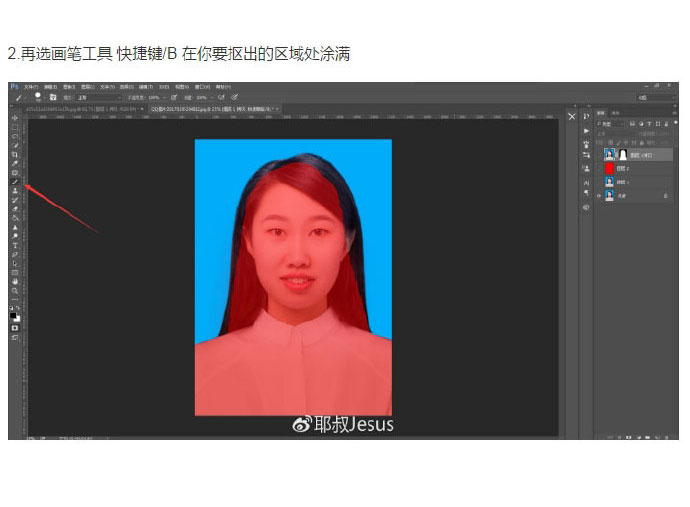Open the 文件 (File) menu
The height and width of the screenshot is (507, 690).
pyautogui.click(x=31, y=87)
